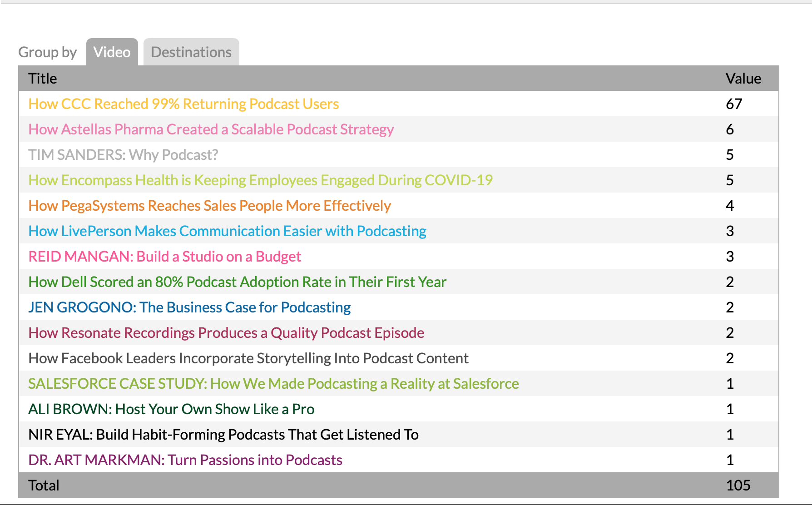Screen dimensions: 812x505
Task: Click 'TIM SANDERS: Why Podcast?' title
Action: tap(123, 155)
